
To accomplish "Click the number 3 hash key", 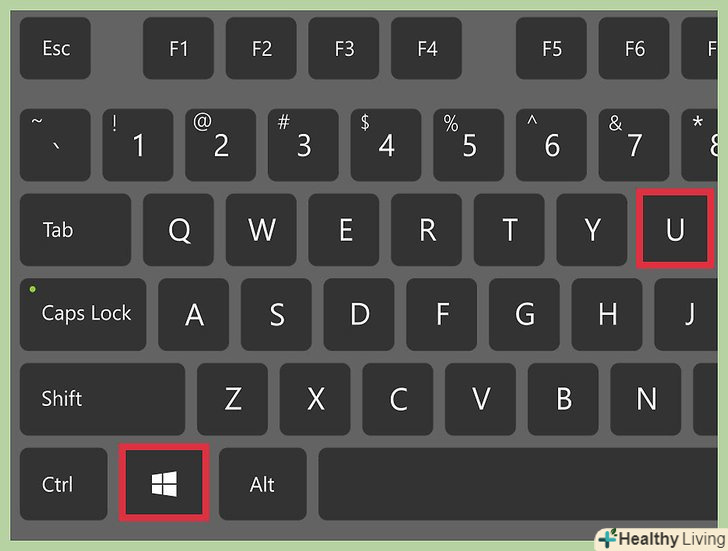I will coord(303,145).
